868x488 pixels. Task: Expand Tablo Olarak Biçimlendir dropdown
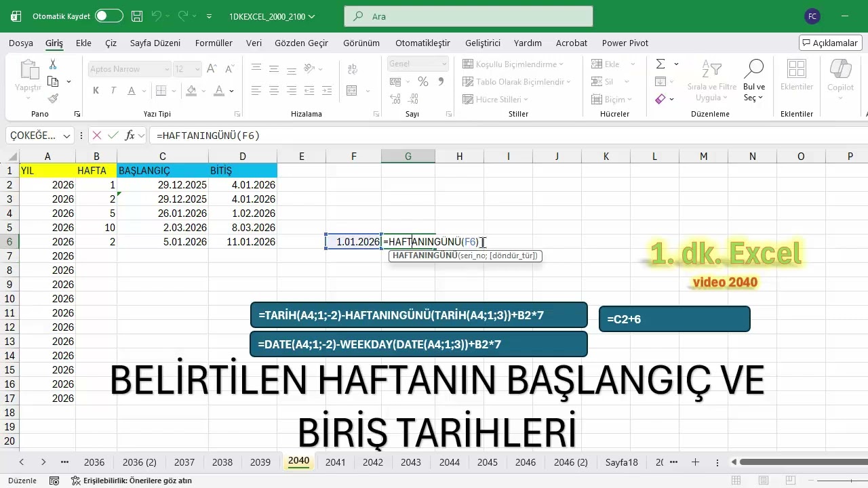(x=568, y=82)
